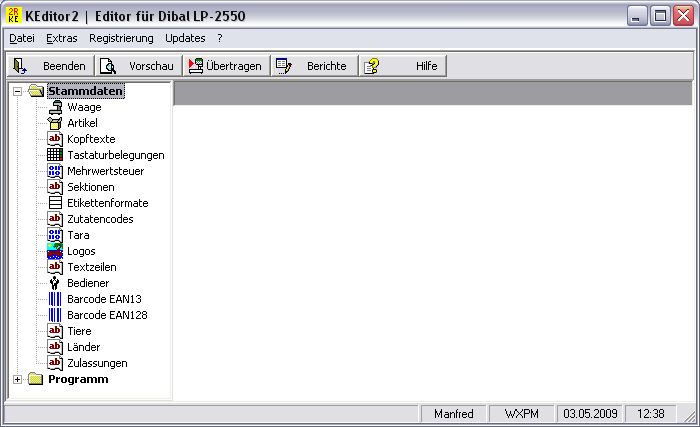Viewport: 700px width, 427px height.
Task: Select Zutatencodes in the tree
Action: point(100,219)
